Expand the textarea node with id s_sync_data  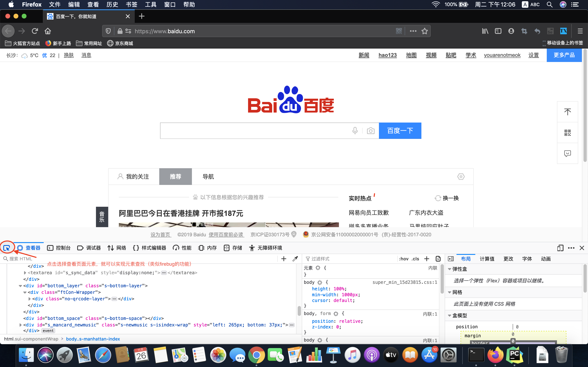tap(25, 273)
